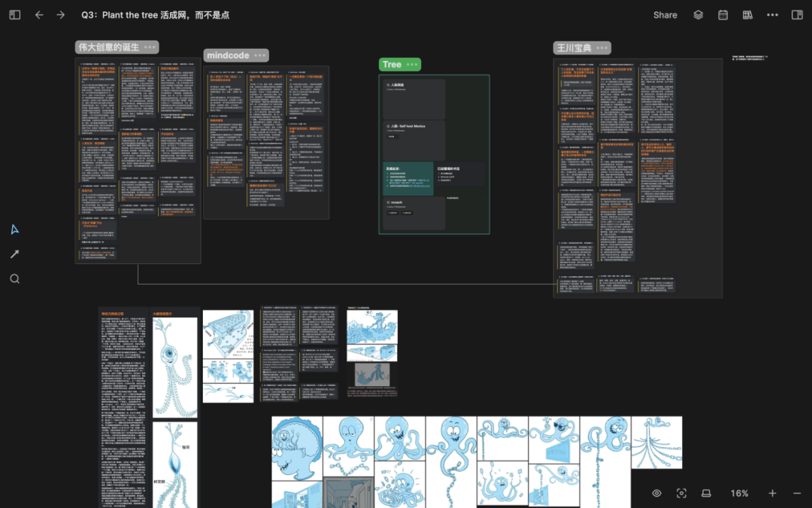Select the one-eyed neuron creature image
This screenshot has width=812, height=508.
coord(175,367)
